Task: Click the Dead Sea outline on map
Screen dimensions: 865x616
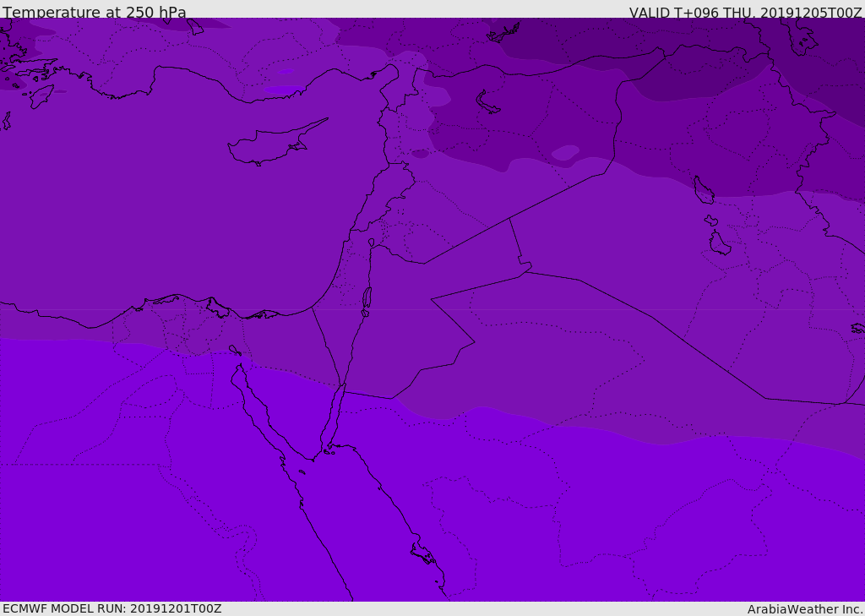Action: (367, 299)
